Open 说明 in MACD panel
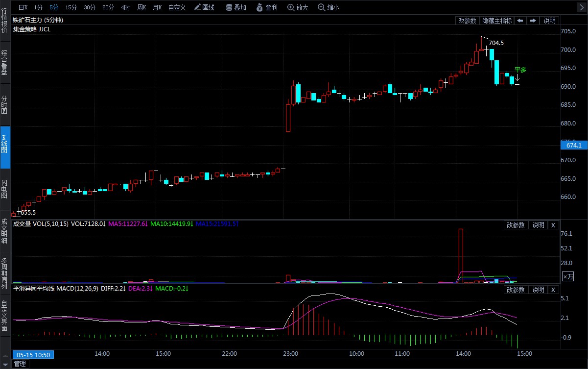Viewport: 588px width, 369px height. pos(538,290)
